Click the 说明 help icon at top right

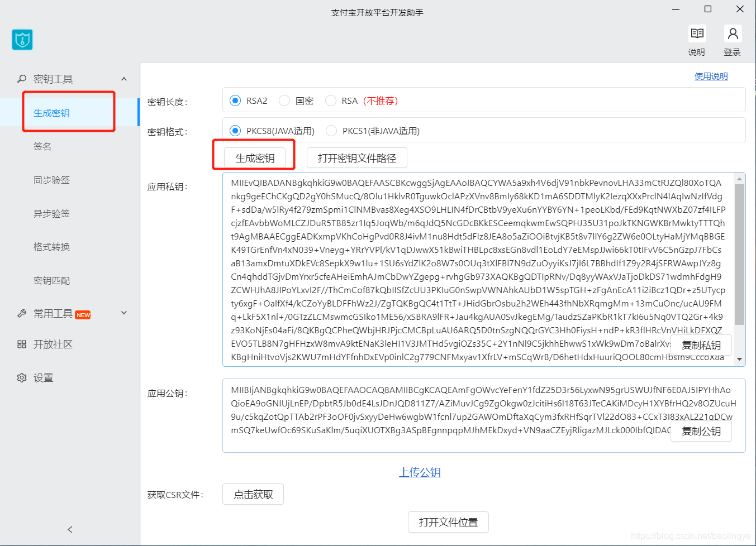(x=696, y=33)
